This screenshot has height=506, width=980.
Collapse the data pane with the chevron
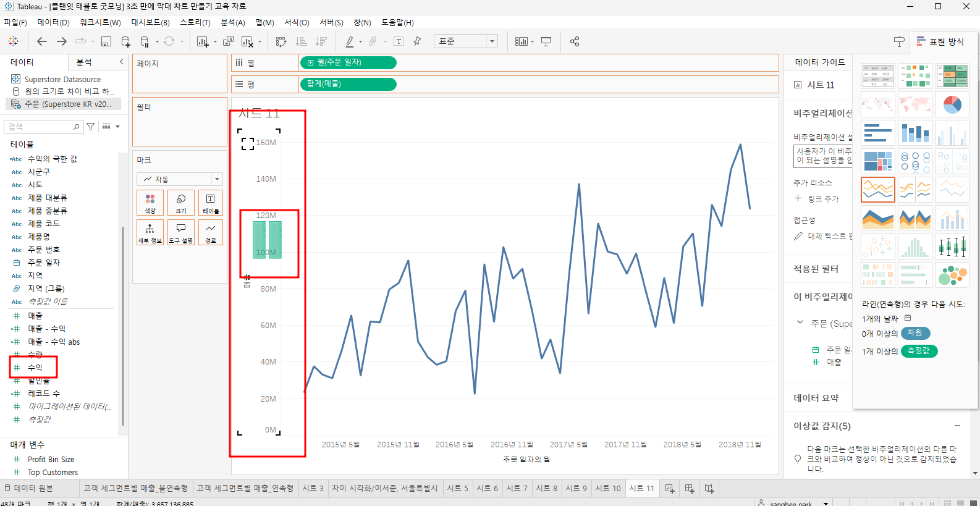pyautogui.click(x=121, y=62)
